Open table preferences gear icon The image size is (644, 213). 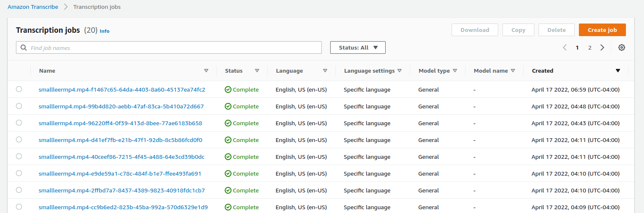tap(622, 47)
